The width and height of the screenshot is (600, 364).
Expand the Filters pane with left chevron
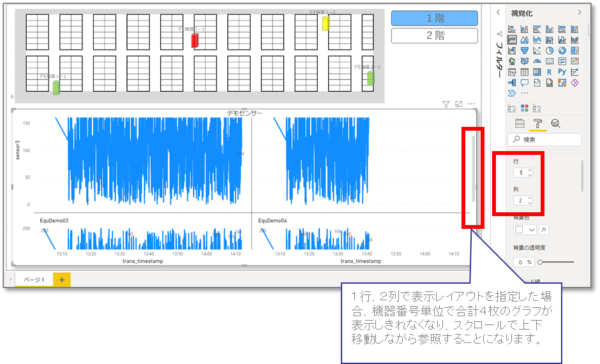pyautogui.click(x=499, y=12)
